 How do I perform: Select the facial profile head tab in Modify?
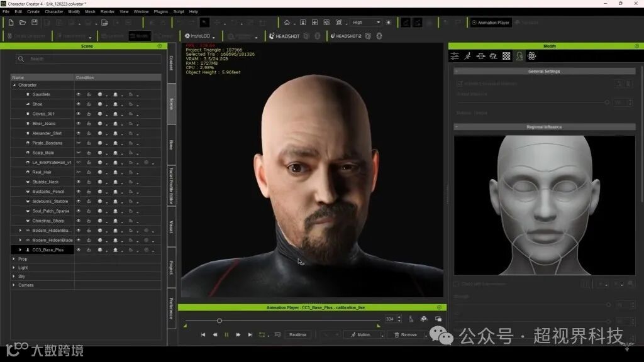point(519,56)
